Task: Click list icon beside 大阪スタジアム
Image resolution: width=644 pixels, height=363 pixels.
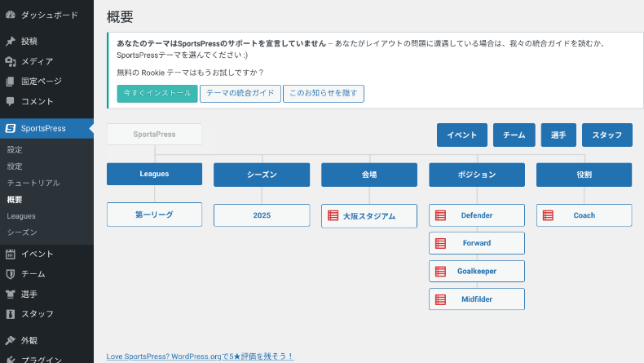Action: [333, 215]
